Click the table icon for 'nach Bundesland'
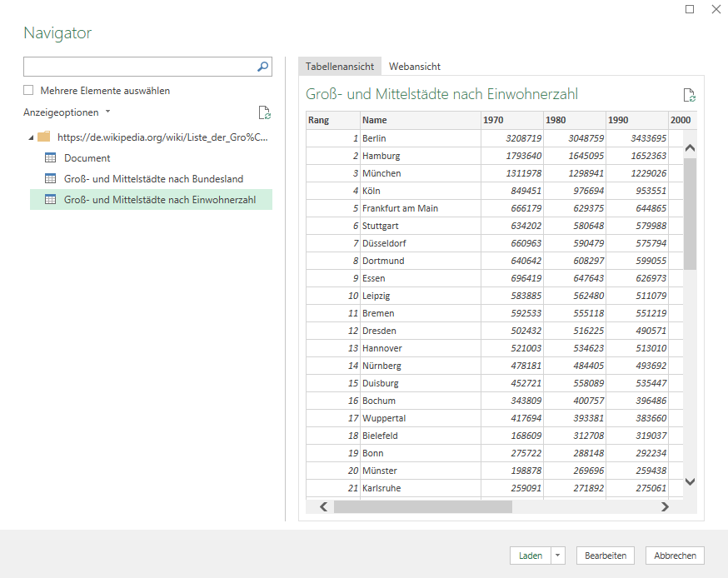 pos(50,179)
